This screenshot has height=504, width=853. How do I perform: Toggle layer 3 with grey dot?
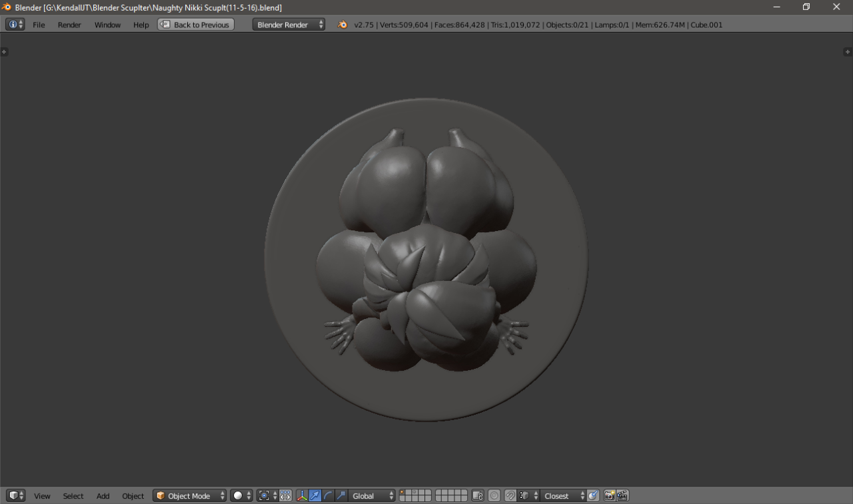pyautogui.click(x=415, y=493)
